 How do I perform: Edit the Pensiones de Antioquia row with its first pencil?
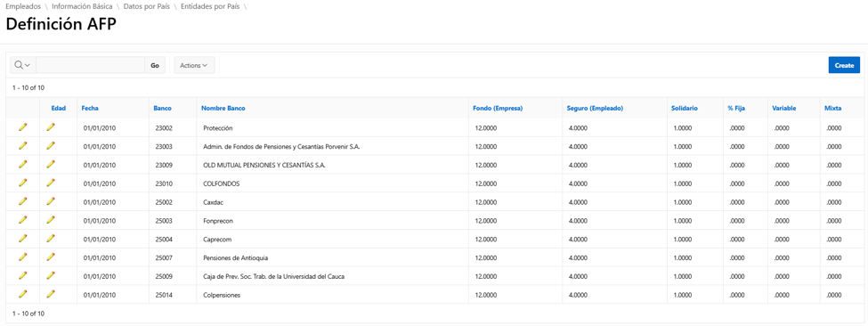pyautogui.click(x=22, y=257)
